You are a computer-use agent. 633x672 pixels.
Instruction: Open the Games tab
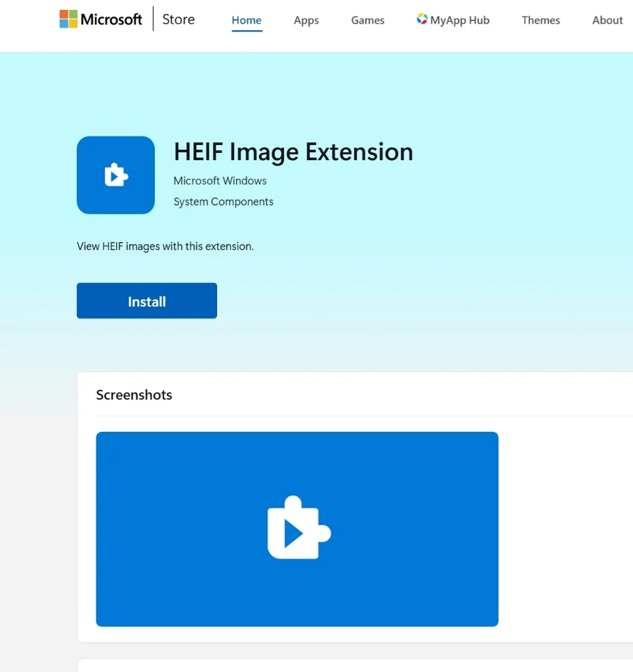(x=368, y=20)
